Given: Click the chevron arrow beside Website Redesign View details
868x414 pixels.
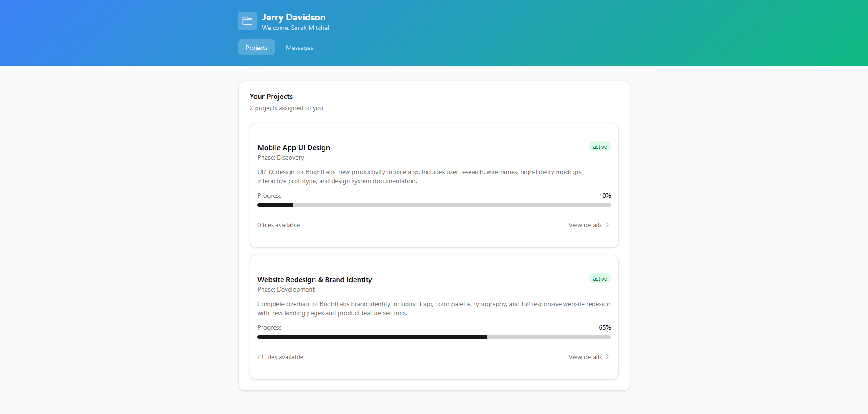Looking at the screenshot, I should click(607, 357).
